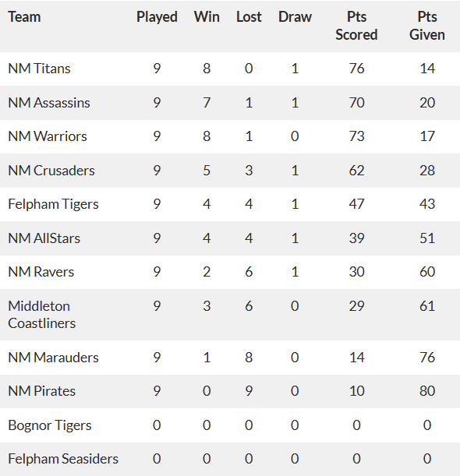Select the NM Marauders team name
Screen dimensions: 460x476
click(x=53, y=358)
